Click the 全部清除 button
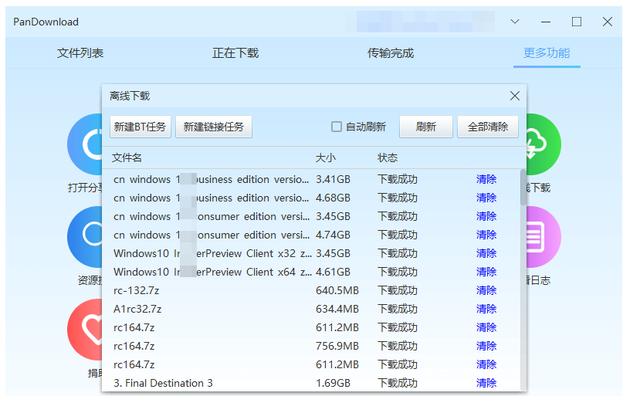640x413 pixels. tap(488, 127)
